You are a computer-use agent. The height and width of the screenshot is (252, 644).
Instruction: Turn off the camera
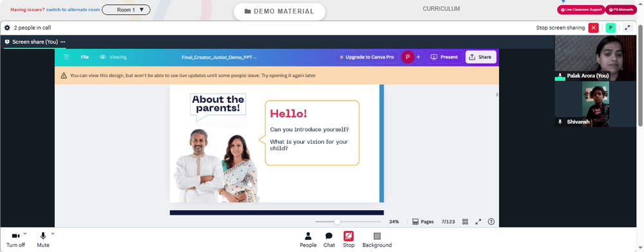(x=15, y=240)
